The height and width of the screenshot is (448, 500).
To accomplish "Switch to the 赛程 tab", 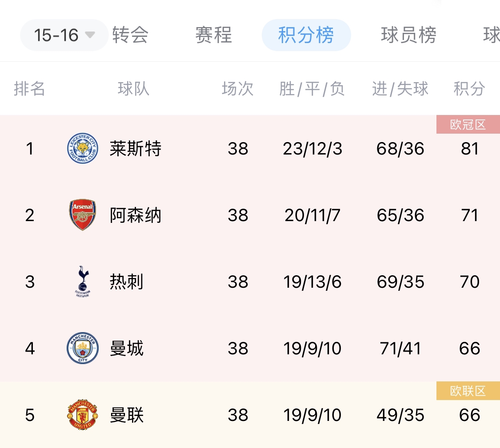I will point(214,35).
